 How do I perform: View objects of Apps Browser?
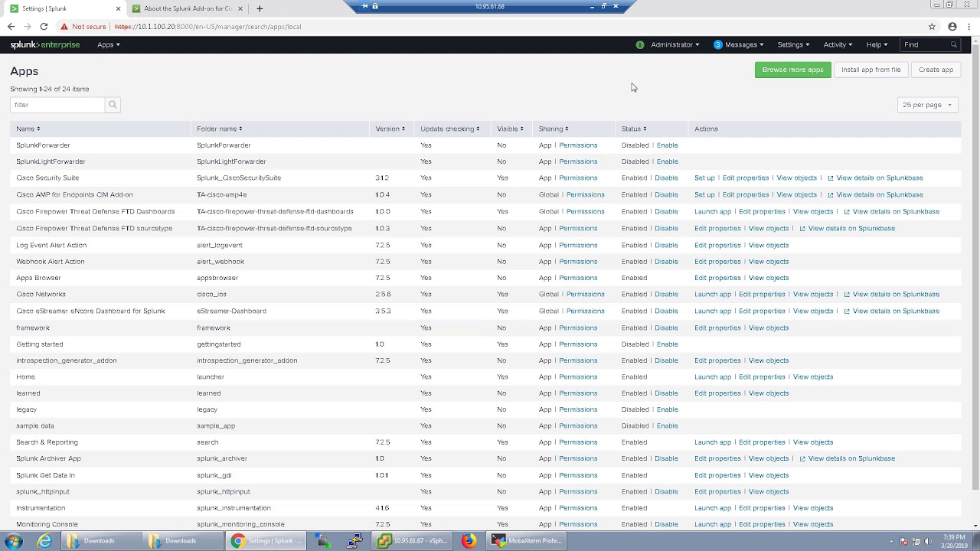click(x=769, y=278)
